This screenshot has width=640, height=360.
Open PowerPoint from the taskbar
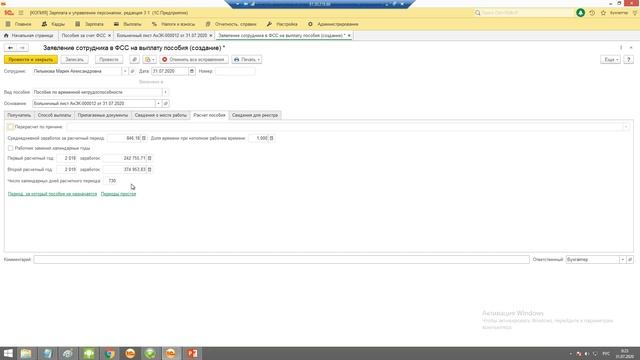click(x=192, y=353)
